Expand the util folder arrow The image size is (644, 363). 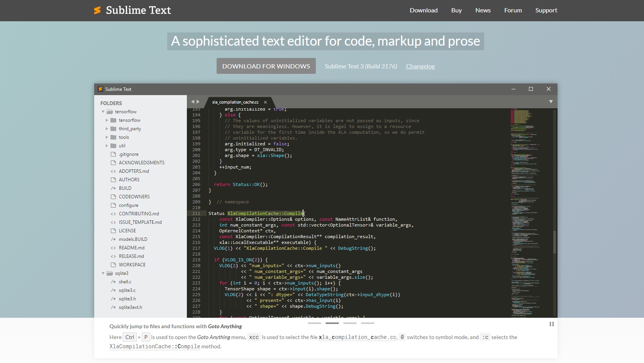107,146
